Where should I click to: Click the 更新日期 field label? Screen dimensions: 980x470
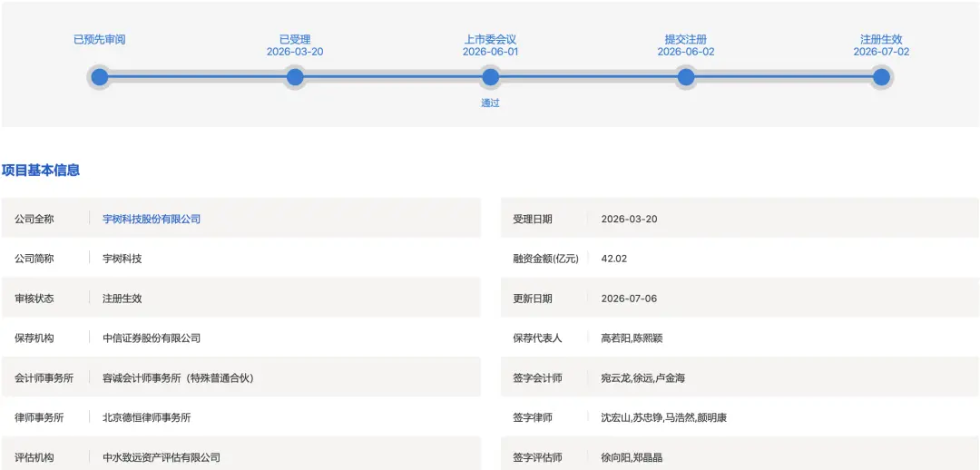click(533, 299)
